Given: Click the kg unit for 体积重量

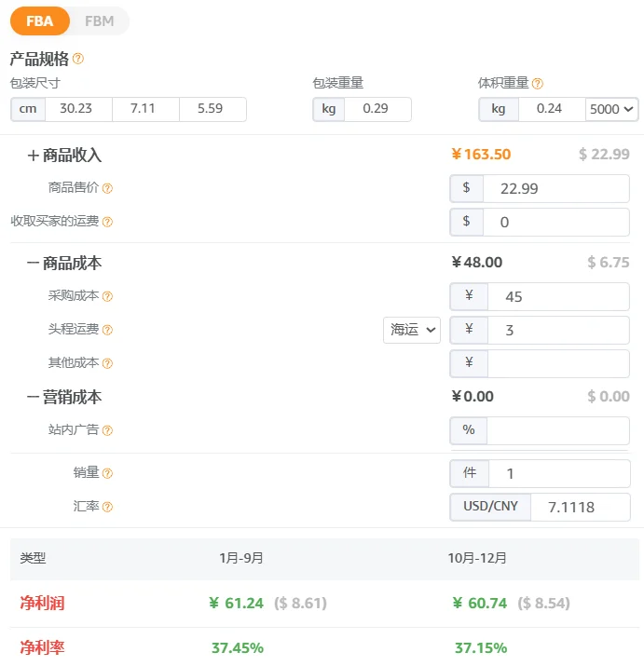Looking at the screenshot, I should 499,109.
